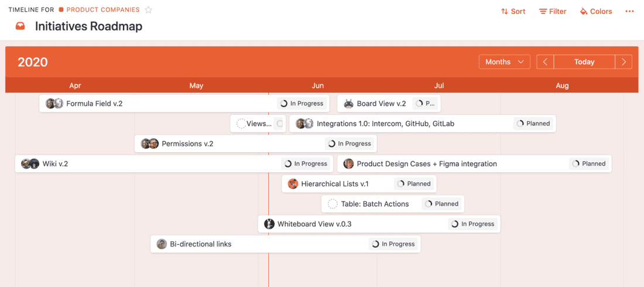This screenshot has width=644, height=287.
Task: Go to previous period with left arrow
Action: [545, 62]
